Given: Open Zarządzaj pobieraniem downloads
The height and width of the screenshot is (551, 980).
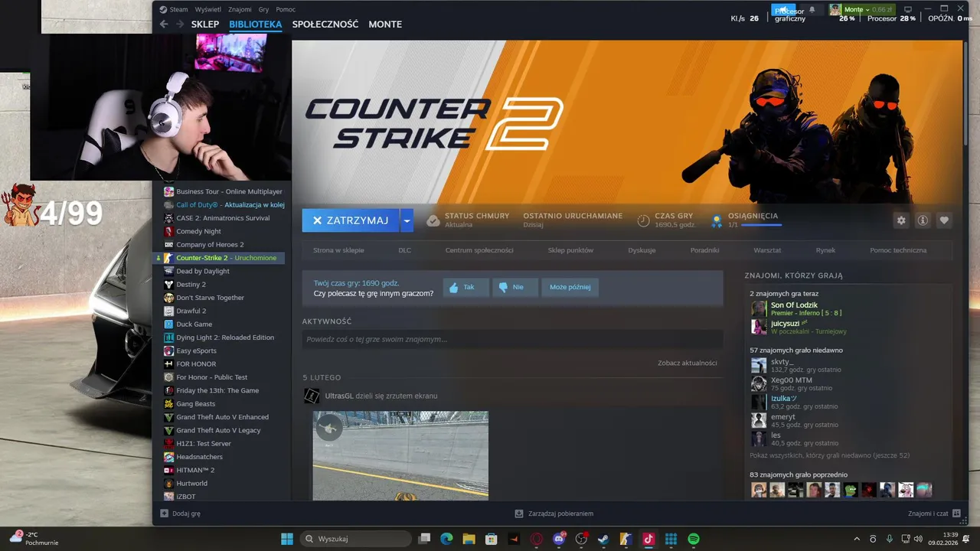Looking at the screenshot, I should pyautogui.click(x=554, y=514).
